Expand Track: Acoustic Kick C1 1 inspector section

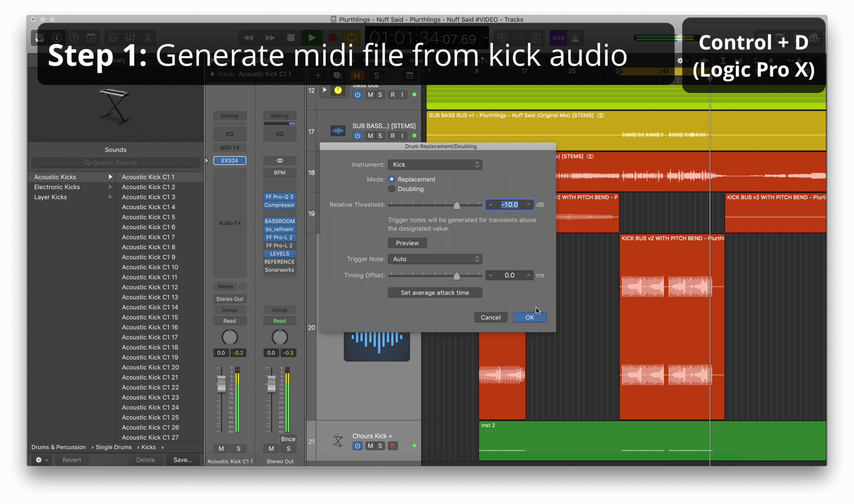[213, 74]
